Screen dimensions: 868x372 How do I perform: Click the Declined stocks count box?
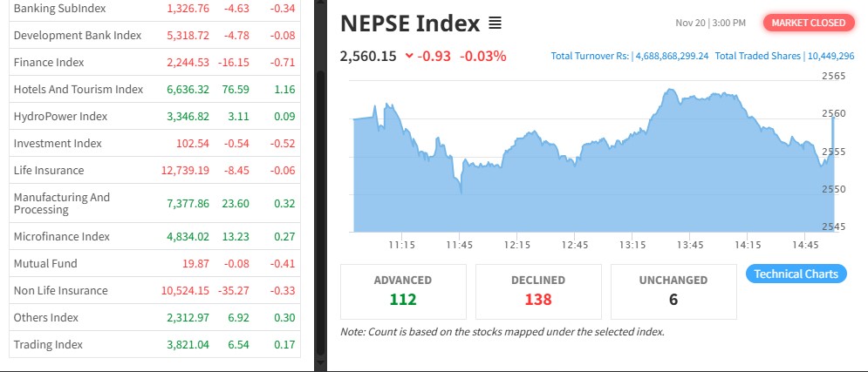click(537, 291)
